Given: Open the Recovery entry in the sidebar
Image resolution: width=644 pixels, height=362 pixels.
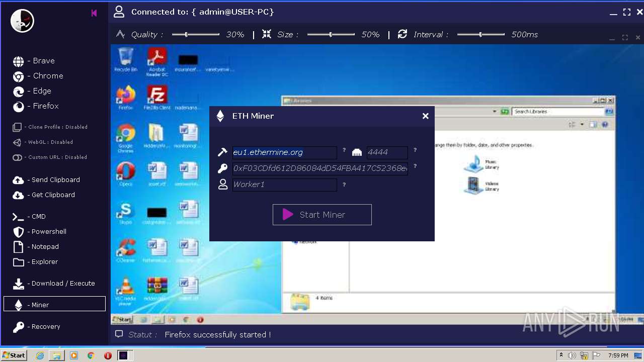Looking at the screenshot, I should tap(37, 327).
